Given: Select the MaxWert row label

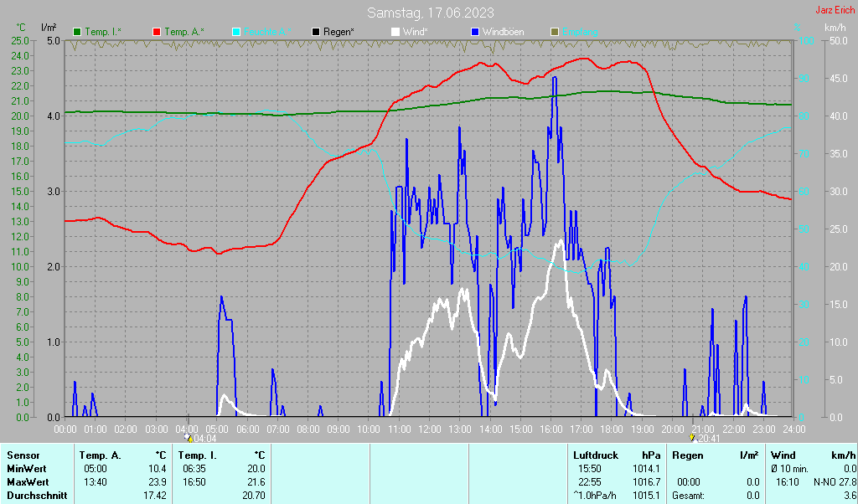Looking at the screenshot, I should coord(27,482).
